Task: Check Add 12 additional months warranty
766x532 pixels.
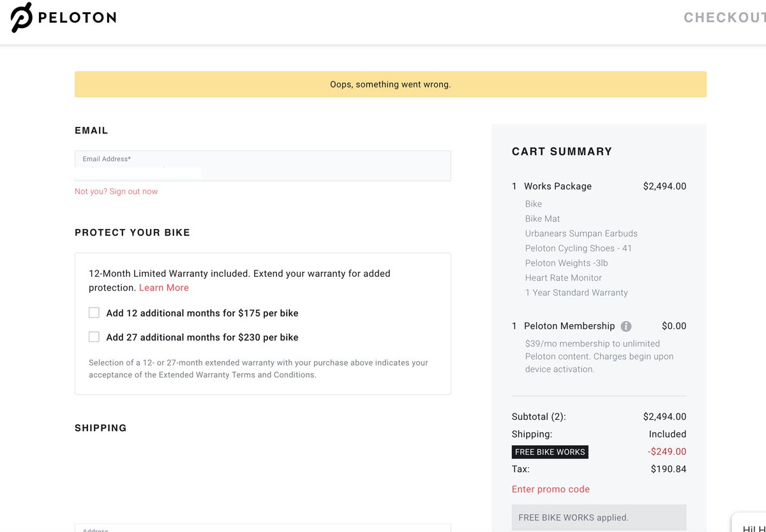Action: tap(94, 313)
